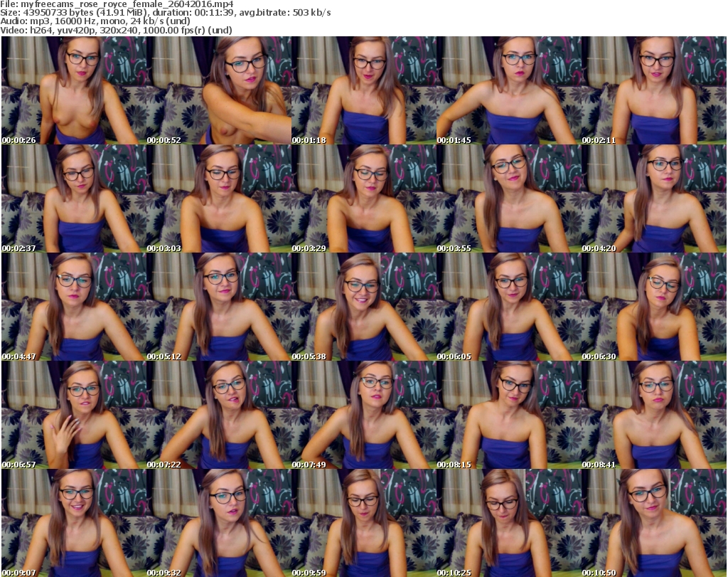Select the 00:03:55 preview frame
The image size is (728, 577).
(x=509, y=198)
